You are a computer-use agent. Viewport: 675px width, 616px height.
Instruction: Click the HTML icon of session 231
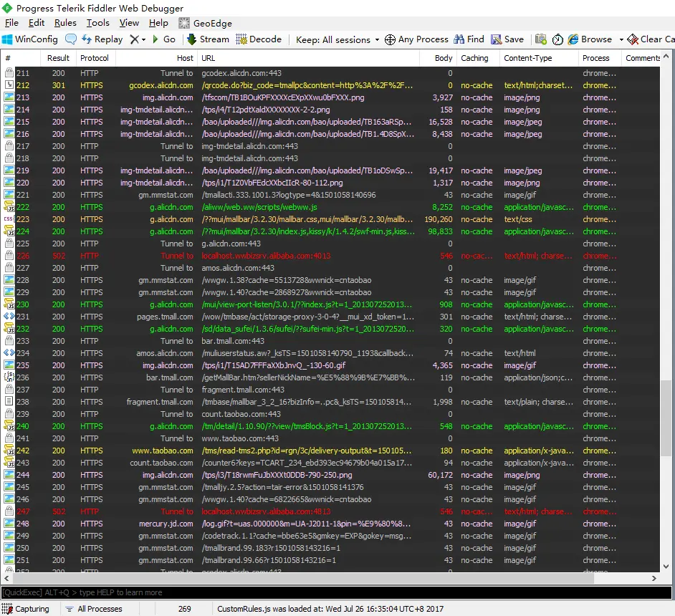9,316
